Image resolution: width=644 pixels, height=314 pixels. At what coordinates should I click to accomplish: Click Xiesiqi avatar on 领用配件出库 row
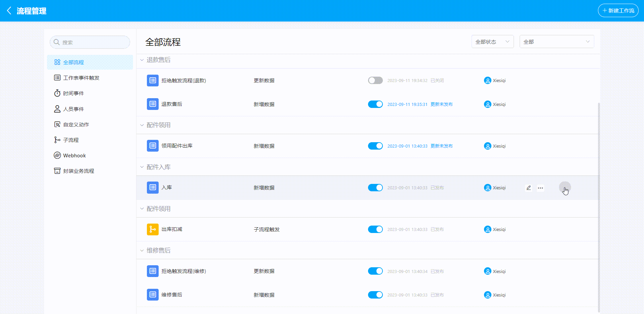(487, 146)
